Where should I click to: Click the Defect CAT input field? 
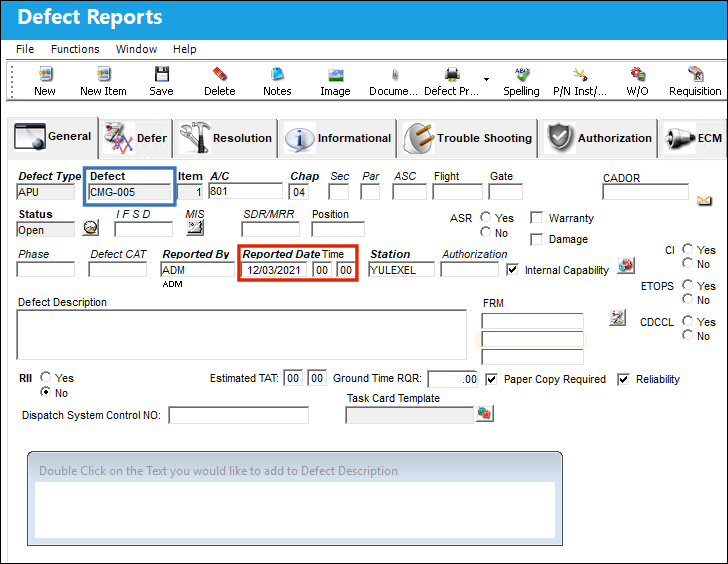[x=117, y=269]
